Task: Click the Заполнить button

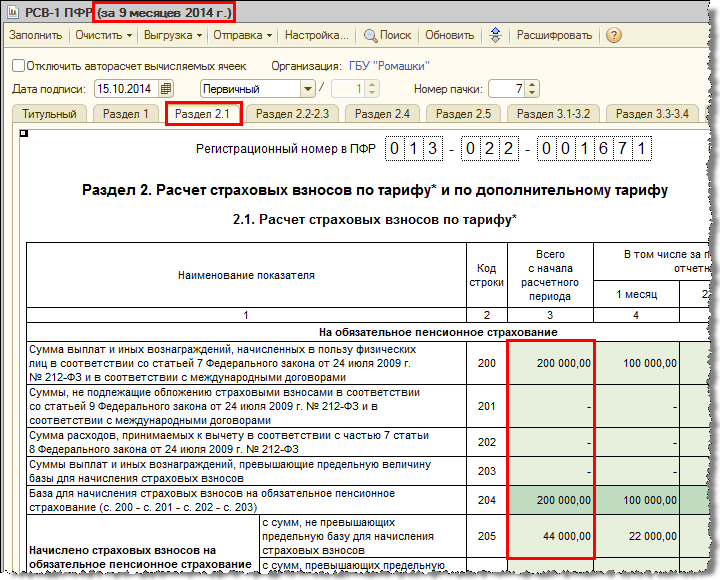Action: [x=35, y=35]
